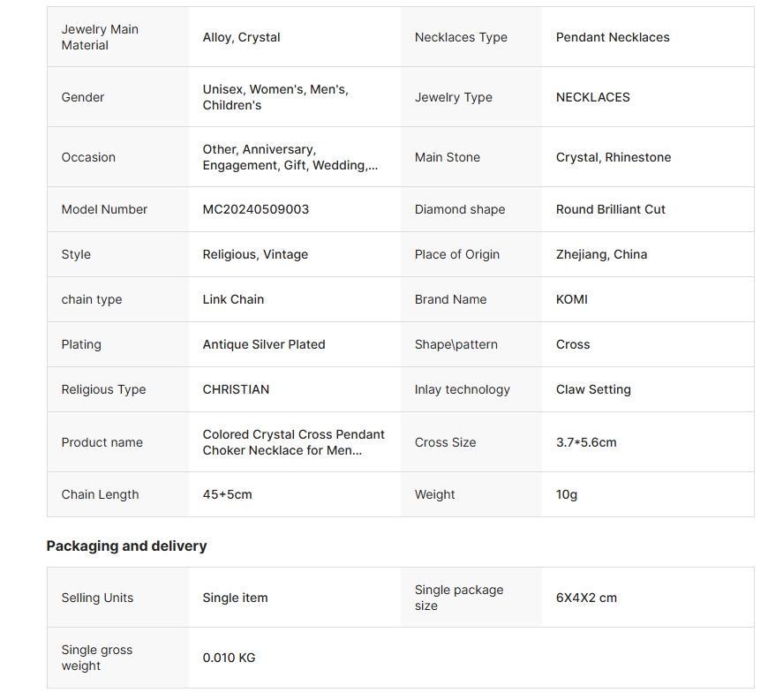Select the Single package size value

tap(586, 598)
